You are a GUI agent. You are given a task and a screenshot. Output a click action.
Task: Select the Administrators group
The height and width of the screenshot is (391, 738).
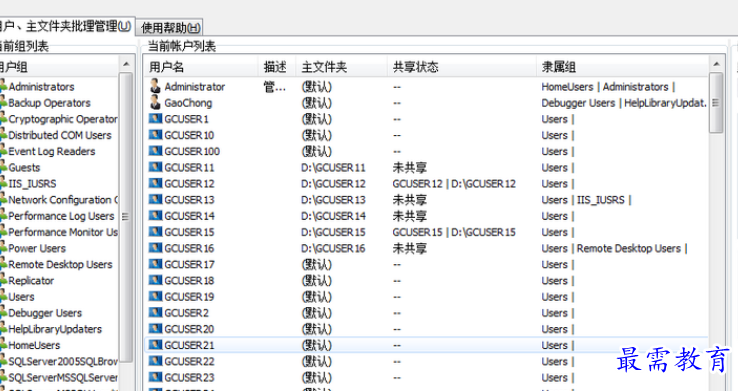point(41,87)
